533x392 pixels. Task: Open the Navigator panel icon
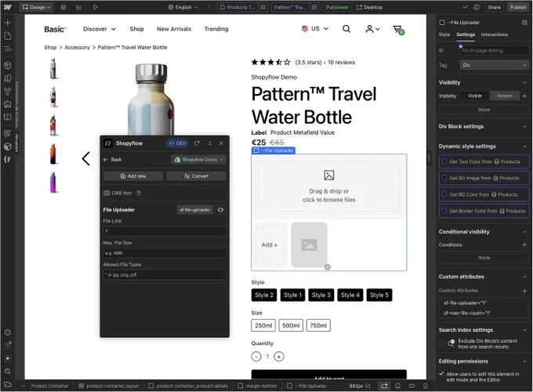click(8, 49)
